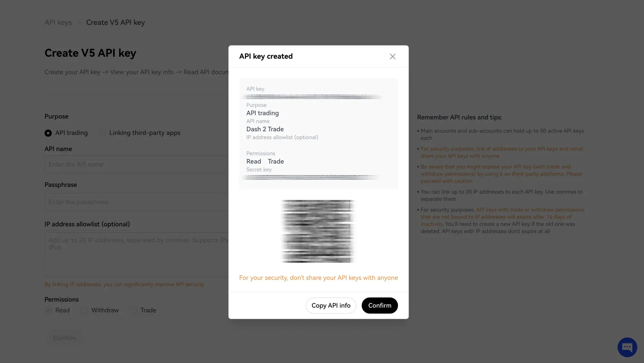Go back to API keys breadcrumb
This screenshot has height=363, width=644.
(x=58, y=22)
